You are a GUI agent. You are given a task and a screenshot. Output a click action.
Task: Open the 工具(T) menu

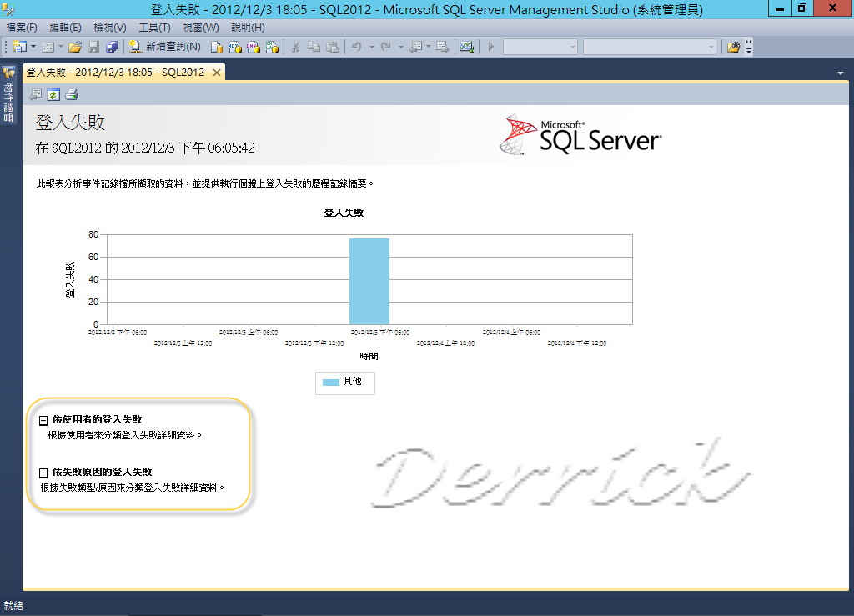pyautogui.click(x=154, y=28)
